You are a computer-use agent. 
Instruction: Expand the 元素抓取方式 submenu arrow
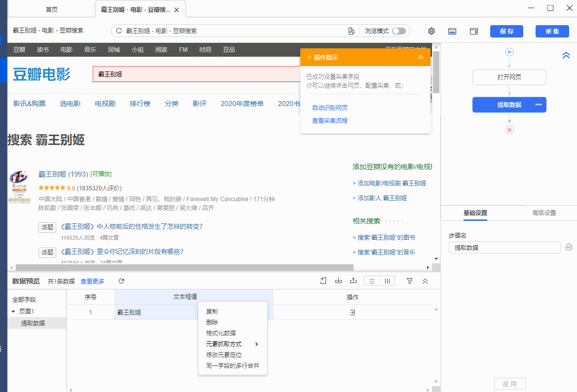256,344
